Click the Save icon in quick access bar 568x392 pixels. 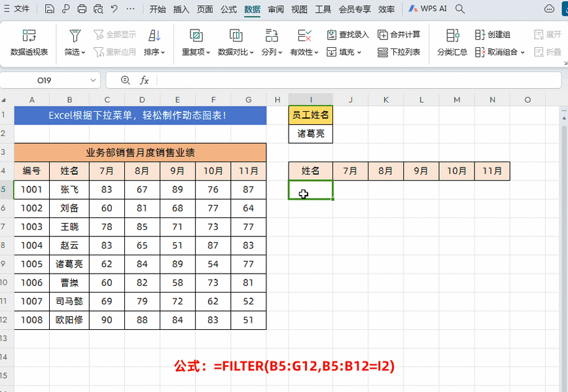(x=49, y=9)
